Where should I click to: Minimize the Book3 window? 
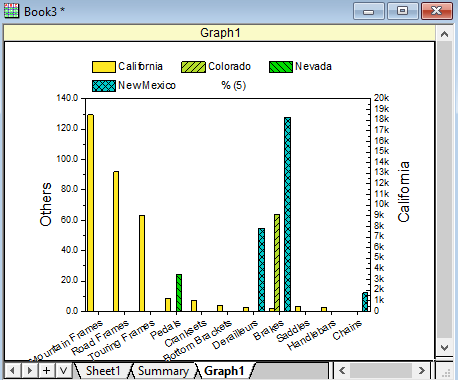pos(368,11)
